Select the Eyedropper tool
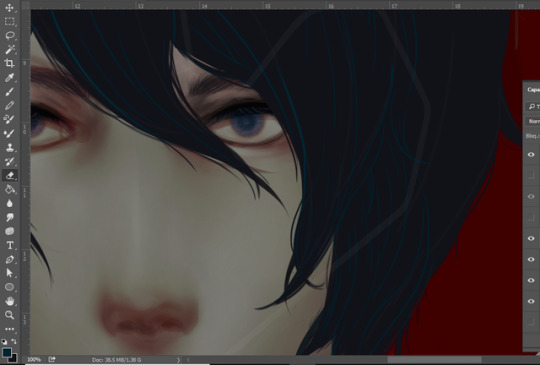Image resolution: width=540 pixels, height=365 pixels. pyautogui.click(x=9, y=77)
